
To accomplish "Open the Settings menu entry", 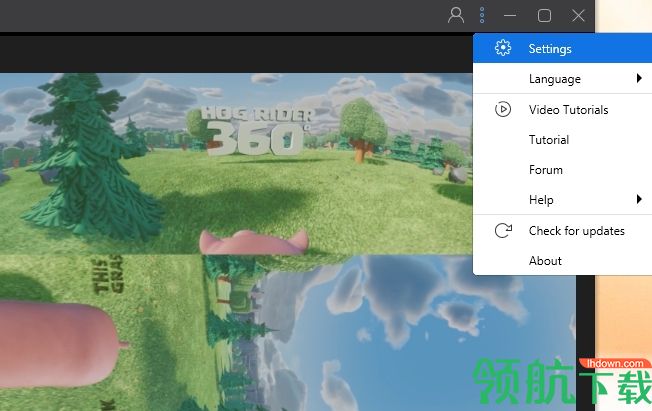I will (563, 48).
